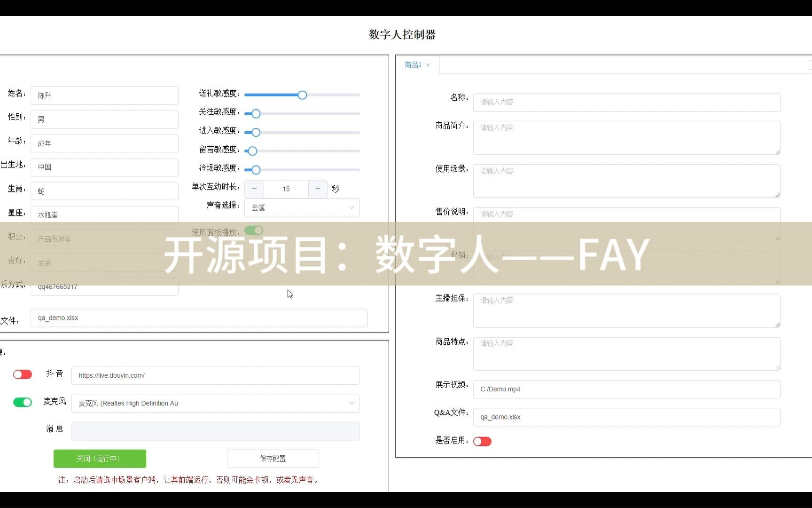Click the 姓名 field containing 陈升
This screenshot has width=812, height=508.
(x=104, y=95)
